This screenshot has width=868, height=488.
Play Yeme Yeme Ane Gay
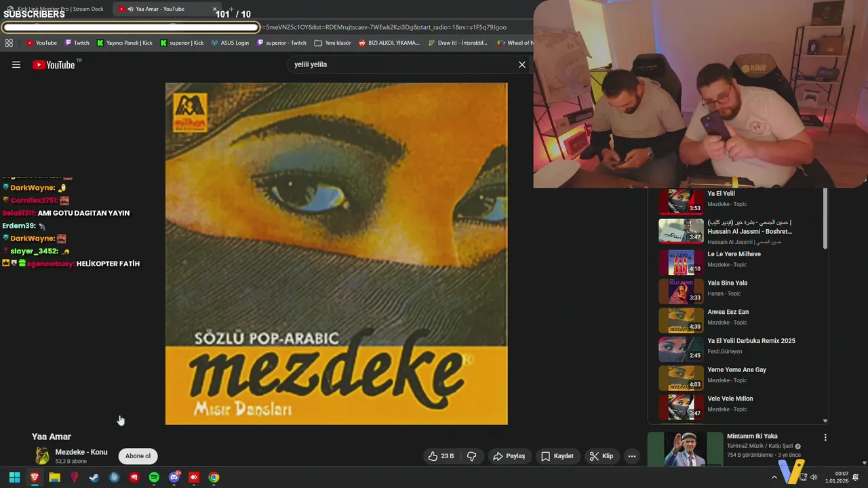(x=739, y=378)
